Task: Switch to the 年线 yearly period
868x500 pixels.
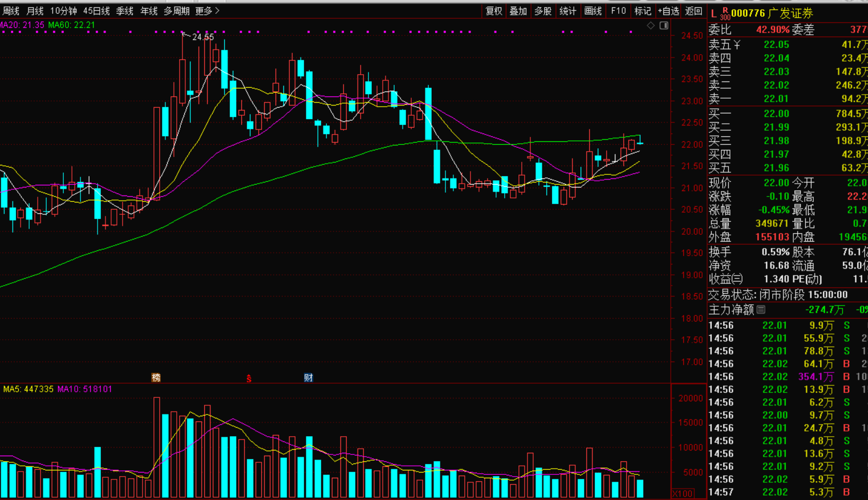Action: point(149,11)
